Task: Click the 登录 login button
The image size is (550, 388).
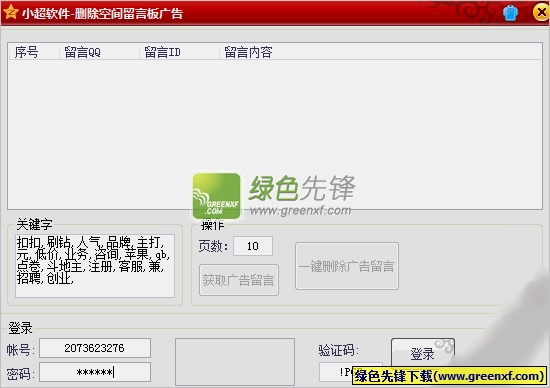Action: point(423,353)
